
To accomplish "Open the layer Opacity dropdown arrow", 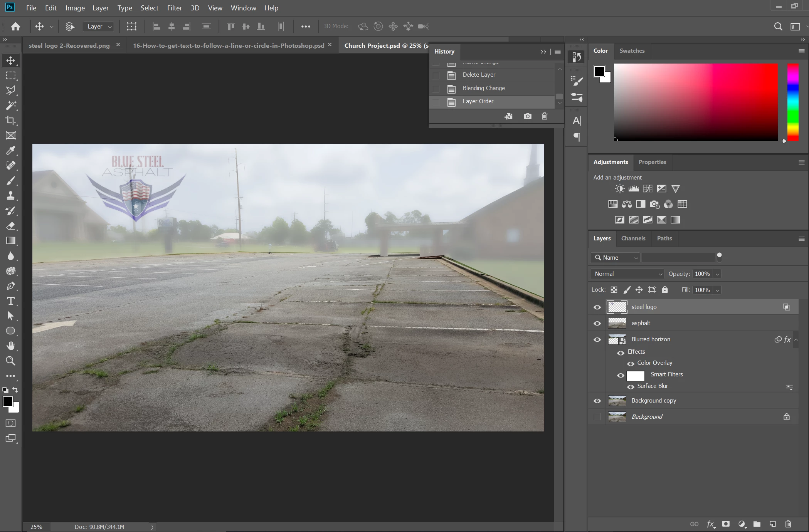I will [717, 274].
